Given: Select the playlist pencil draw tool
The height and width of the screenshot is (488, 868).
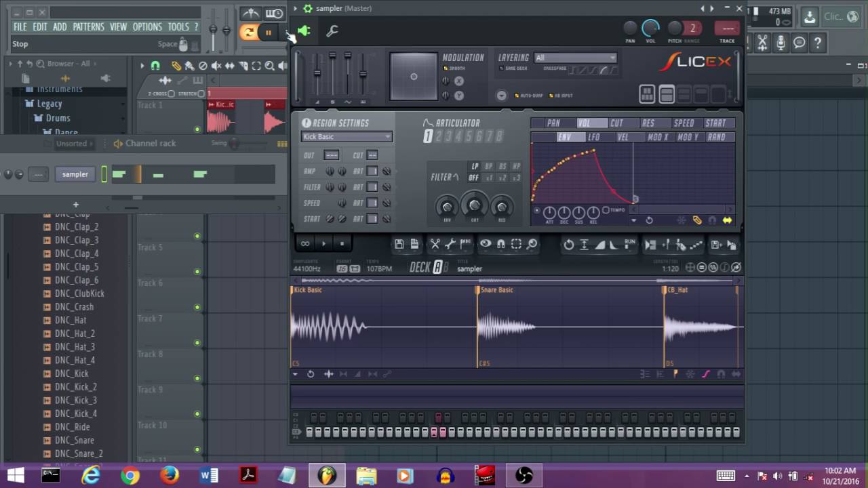Looking at the screenshot, I should (x=176, y=66).
